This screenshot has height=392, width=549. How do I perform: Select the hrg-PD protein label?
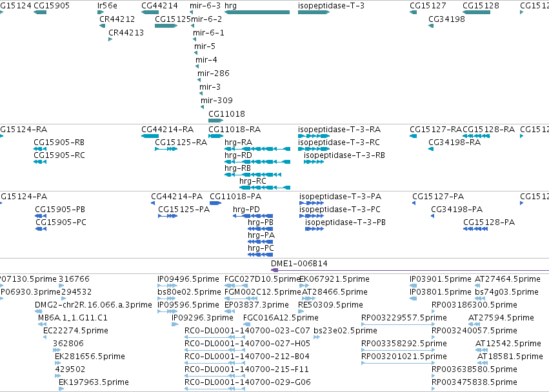246,210
